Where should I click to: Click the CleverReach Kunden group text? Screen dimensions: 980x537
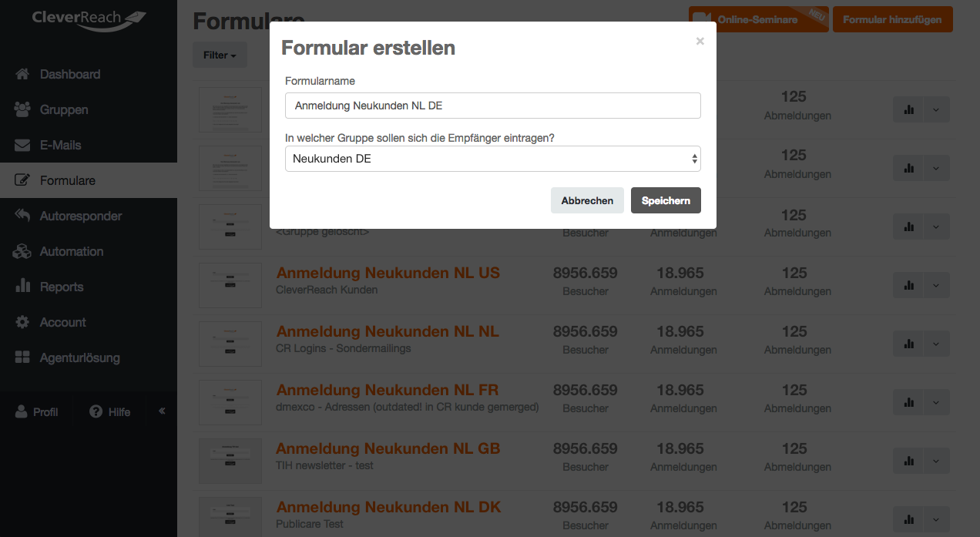(327, 290)
